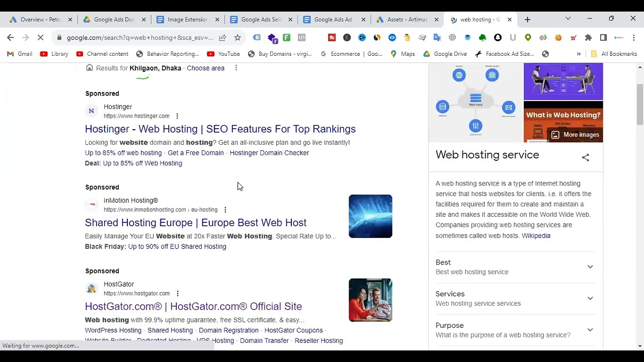This screenshot has height=362, width=644.
Task: Open HostGator ad three-dot menu
Action: click(x=178, y=294)
